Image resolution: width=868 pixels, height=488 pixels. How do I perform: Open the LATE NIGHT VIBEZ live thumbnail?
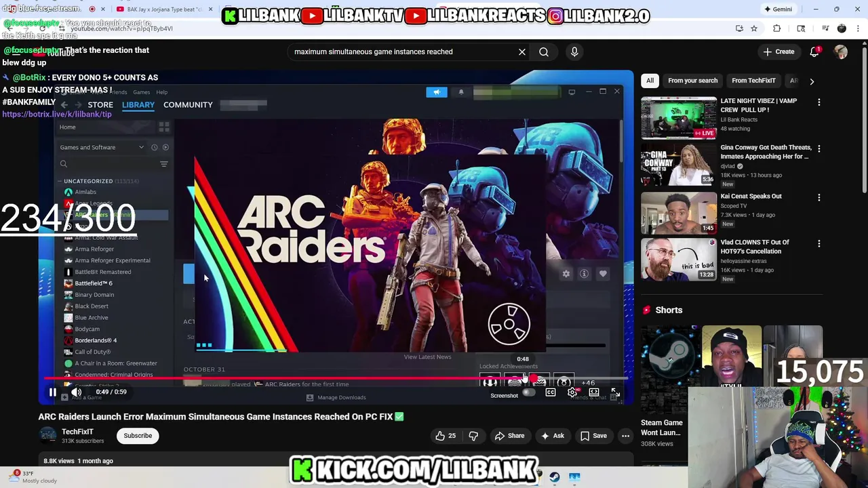click(x=679, y=117)
